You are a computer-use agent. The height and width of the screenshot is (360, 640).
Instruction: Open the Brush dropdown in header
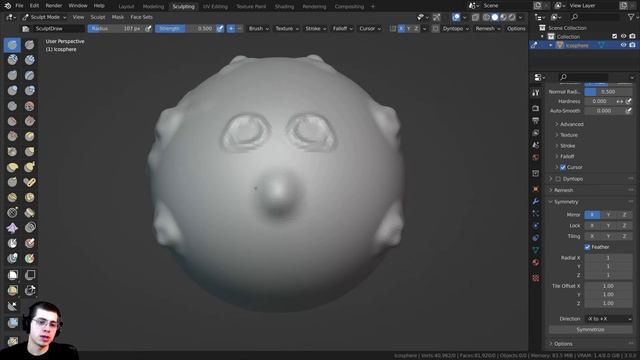pos(259,29)
